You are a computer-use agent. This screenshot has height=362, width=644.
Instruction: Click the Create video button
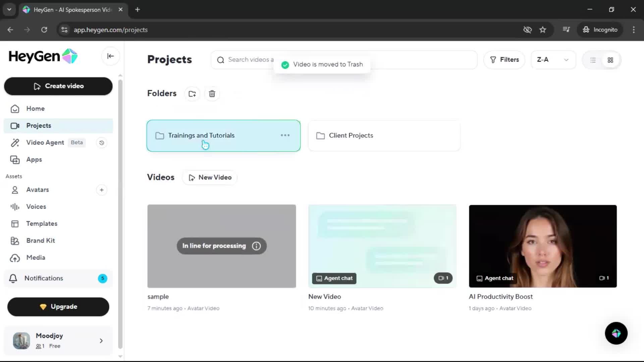tap(58, 86)
